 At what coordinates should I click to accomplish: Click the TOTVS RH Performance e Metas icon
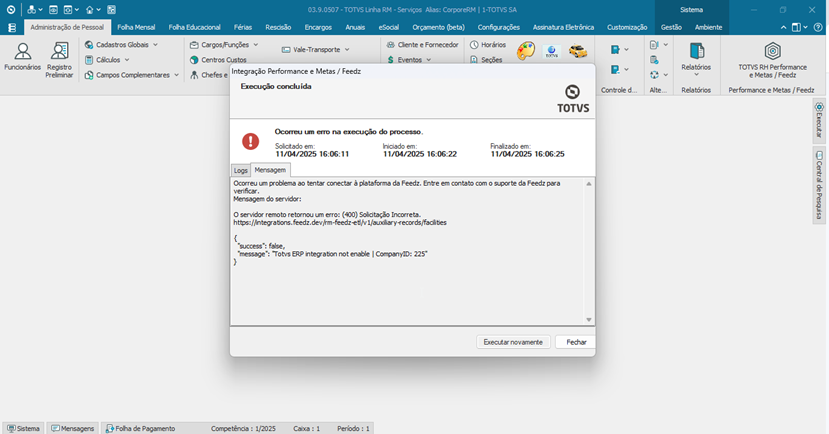772,51
